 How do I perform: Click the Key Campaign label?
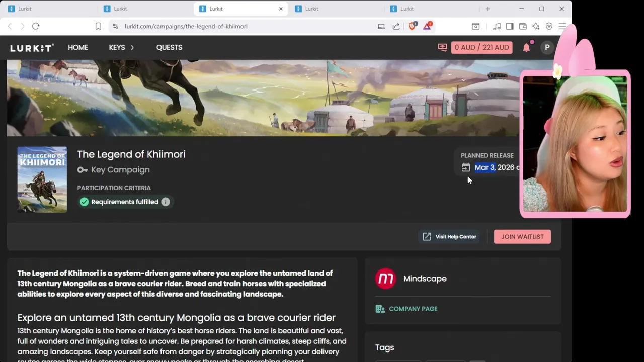(120, 170)
